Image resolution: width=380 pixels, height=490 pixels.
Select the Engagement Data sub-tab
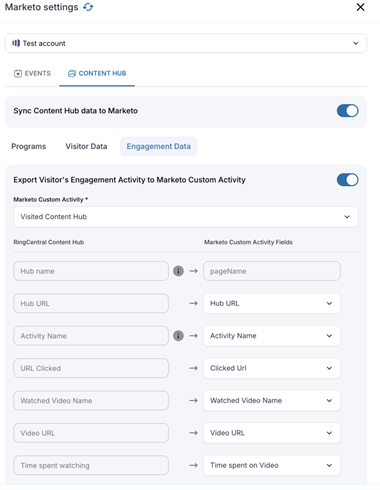coord(159,146)
